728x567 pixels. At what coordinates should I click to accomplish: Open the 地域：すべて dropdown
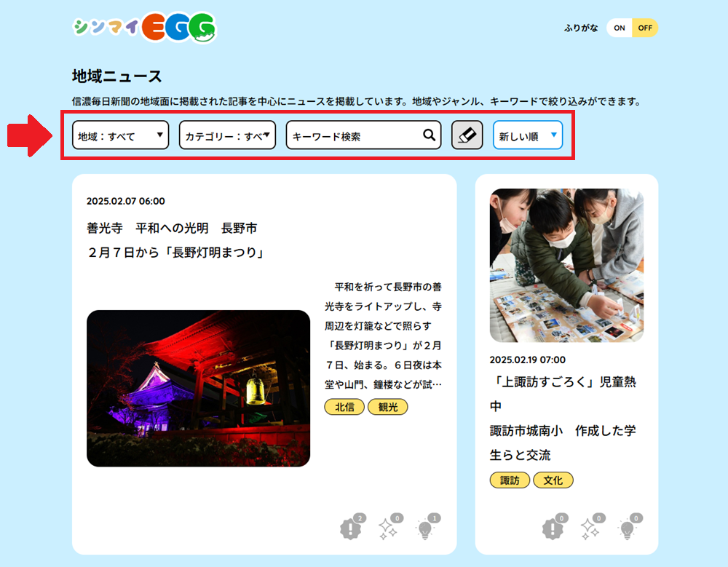tap(121, 135)
